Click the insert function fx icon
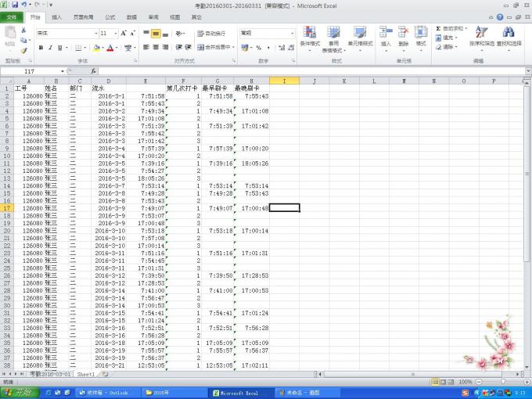The height and width of the screenshot is (399, 532). coord(93,71)
